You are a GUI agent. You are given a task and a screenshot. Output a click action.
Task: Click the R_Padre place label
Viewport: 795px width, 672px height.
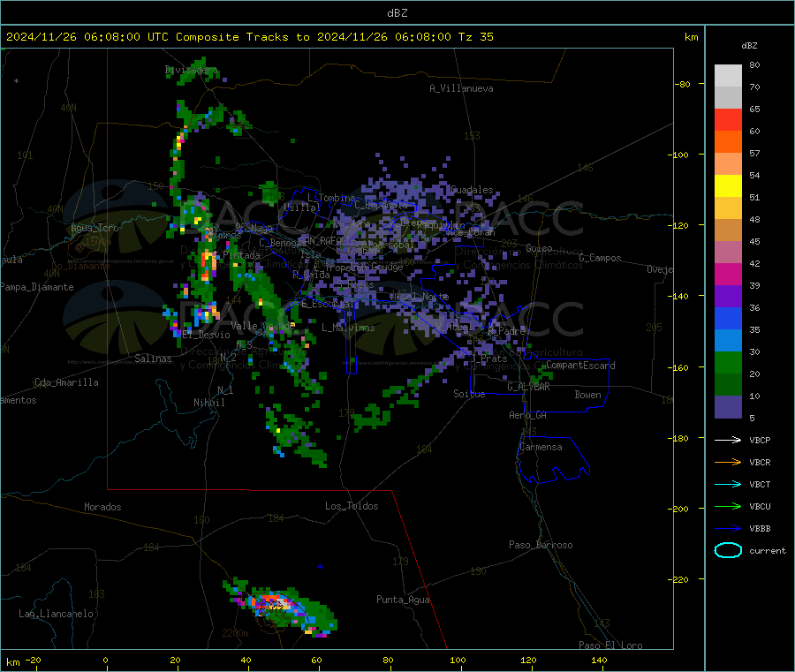tap(506, 331)
